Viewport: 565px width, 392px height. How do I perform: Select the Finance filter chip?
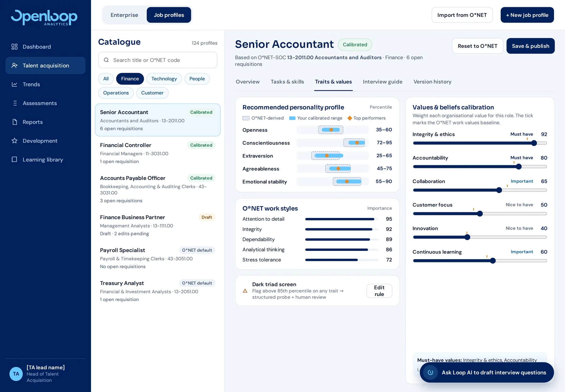click(x=130, y=79)
